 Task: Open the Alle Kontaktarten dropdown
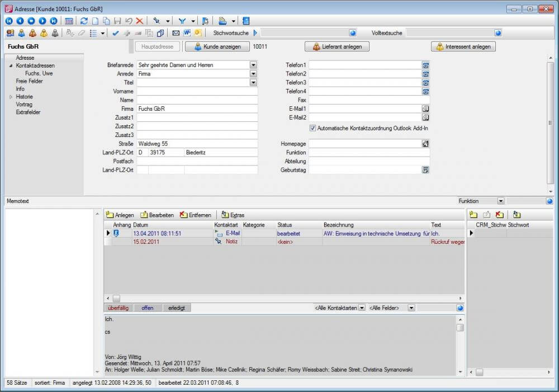click(x=362, y=308)
